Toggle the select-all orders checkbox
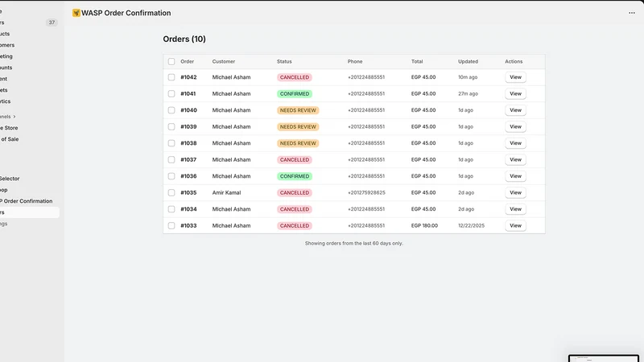Image resolution: width=644 pixels, height=362 pixels. tap(171, 62)
